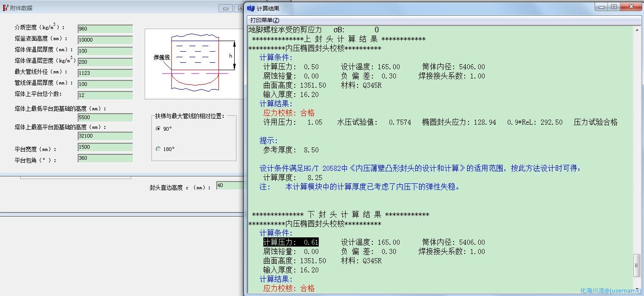
Task: Edit the 塔体保温层密度 field value 200
Action: (x=105, y=62)
